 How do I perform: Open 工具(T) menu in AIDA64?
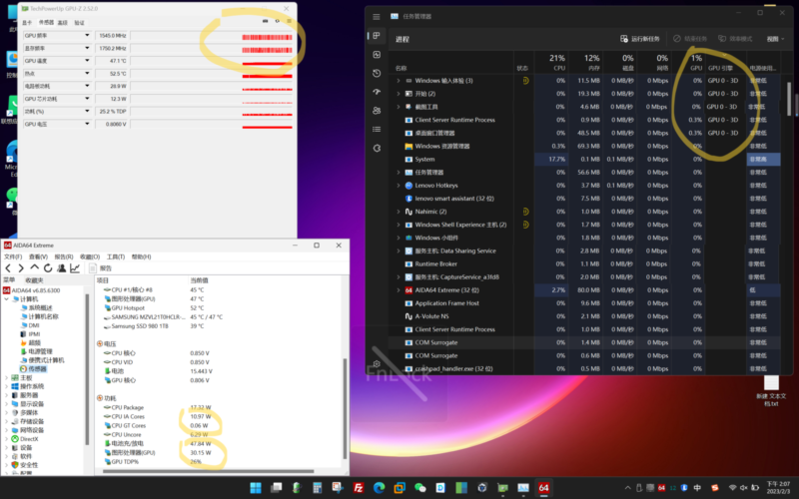(x=115, y=257)
